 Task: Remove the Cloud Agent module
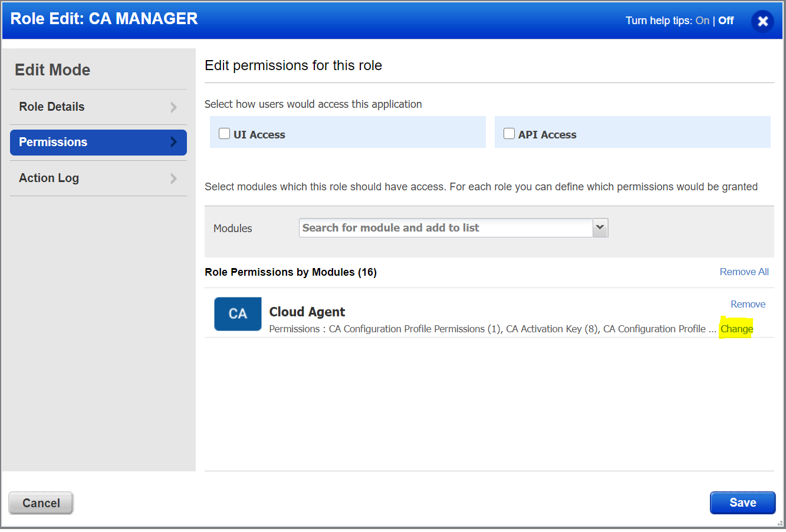click(748, 304)
